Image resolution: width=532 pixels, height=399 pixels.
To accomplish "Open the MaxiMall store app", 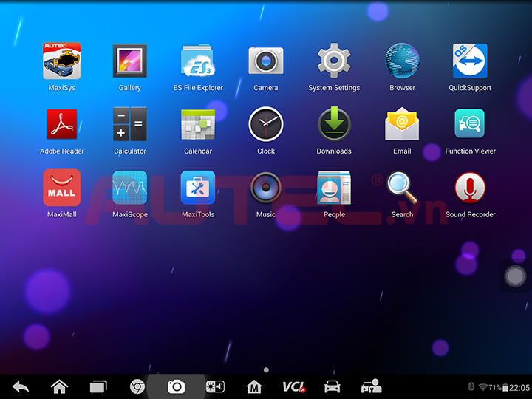I will pos(62,188).
